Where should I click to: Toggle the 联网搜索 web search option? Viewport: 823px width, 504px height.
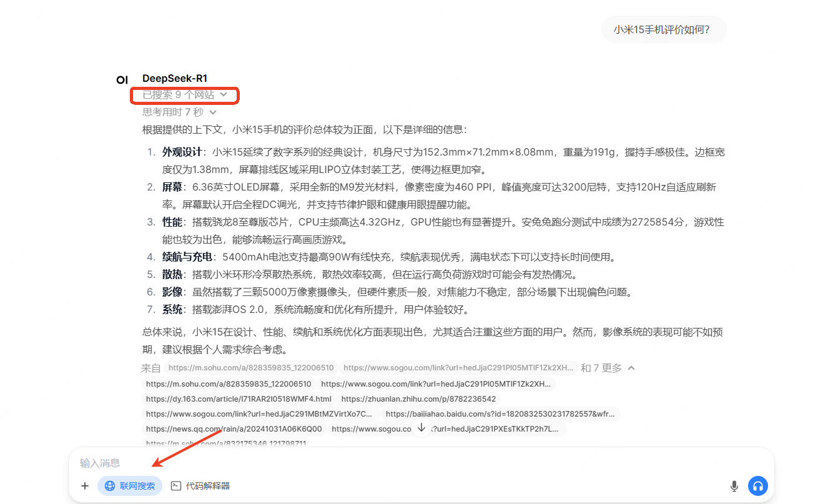click(x=130, y=486)
